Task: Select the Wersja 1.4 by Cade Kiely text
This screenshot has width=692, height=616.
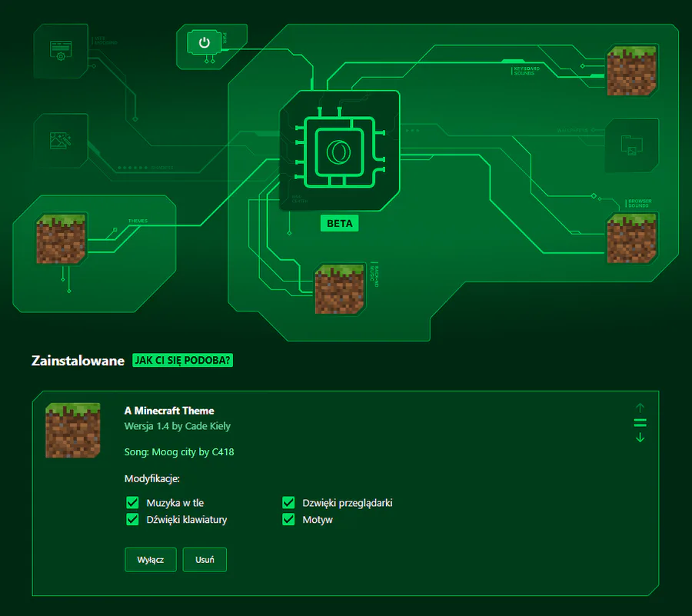Action: tap(178, 426)
